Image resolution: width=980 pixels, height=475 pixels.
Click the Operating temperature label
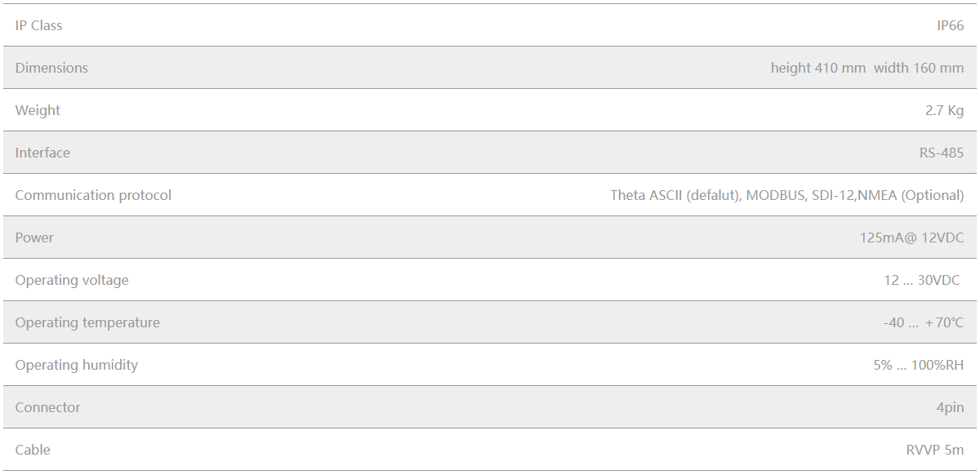87,322
